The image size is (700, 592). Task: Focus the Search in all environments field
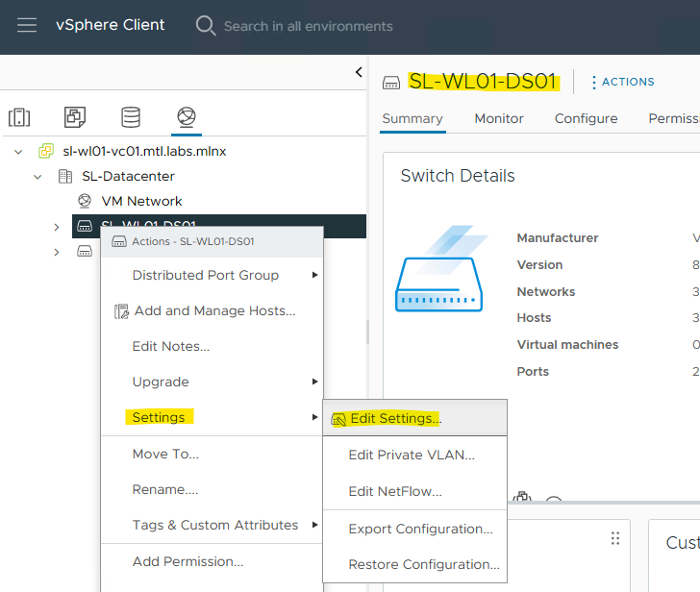308,26
